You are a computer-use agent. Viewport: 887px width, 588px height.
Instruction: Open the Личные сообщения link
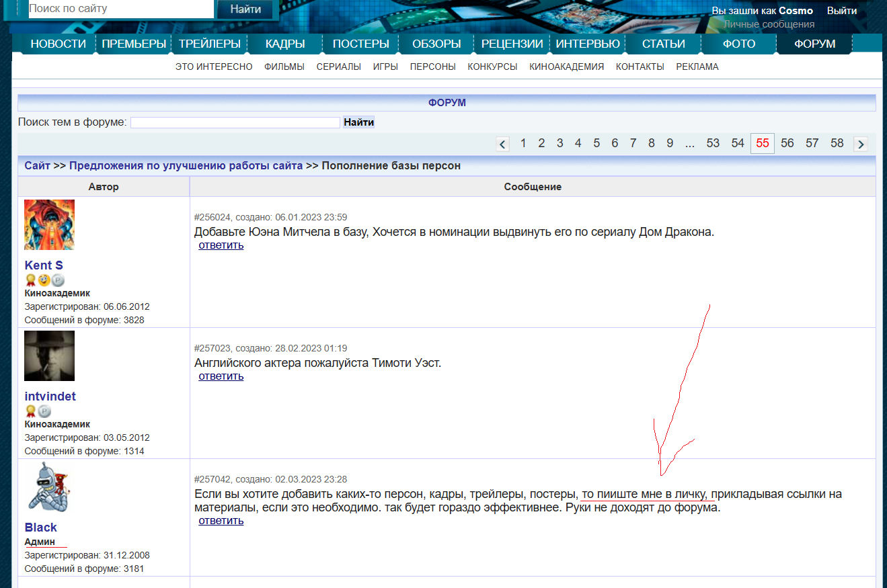coord(769,24)
